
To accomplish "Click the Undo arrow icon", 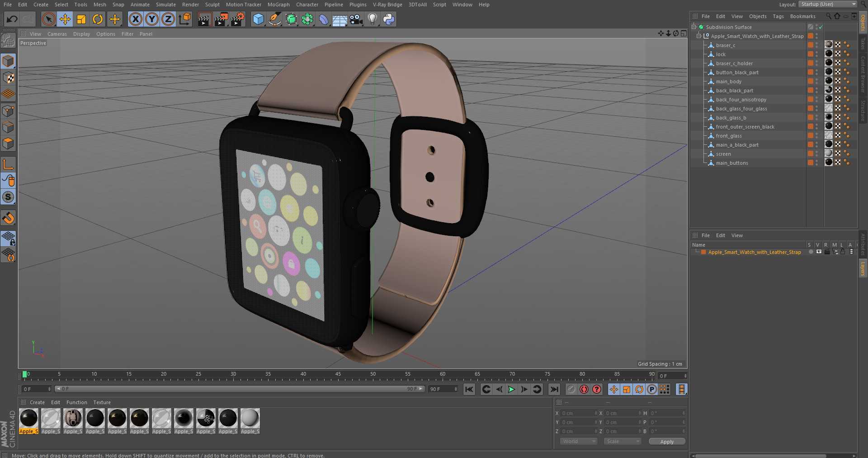I will 12,19.
